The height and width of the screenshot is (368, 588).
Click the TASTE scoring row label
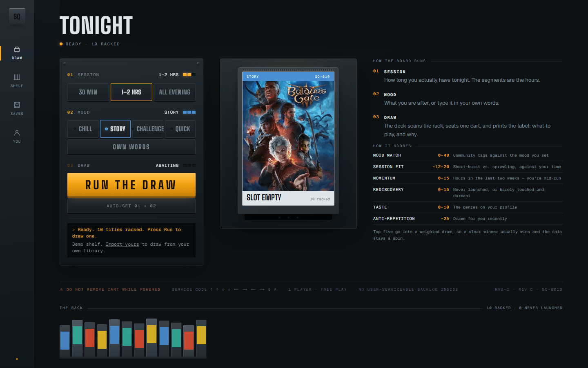pos(380,207)
